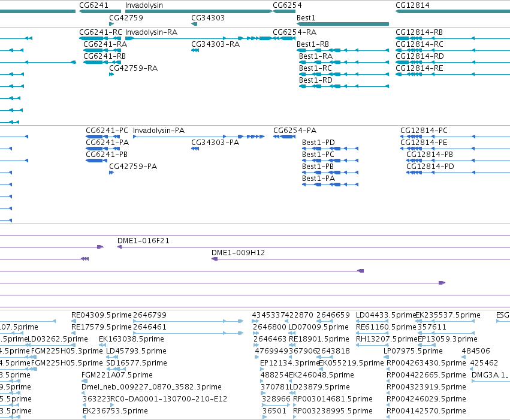Select the CG6241 gene bar
Viewport: 510px width, 420px height.
[100, 11]
